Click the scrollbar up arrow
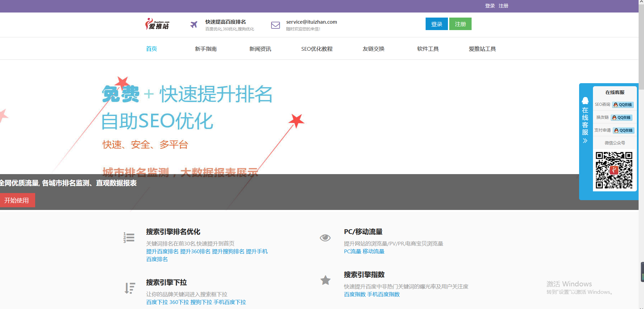 [x=641, y=2]
